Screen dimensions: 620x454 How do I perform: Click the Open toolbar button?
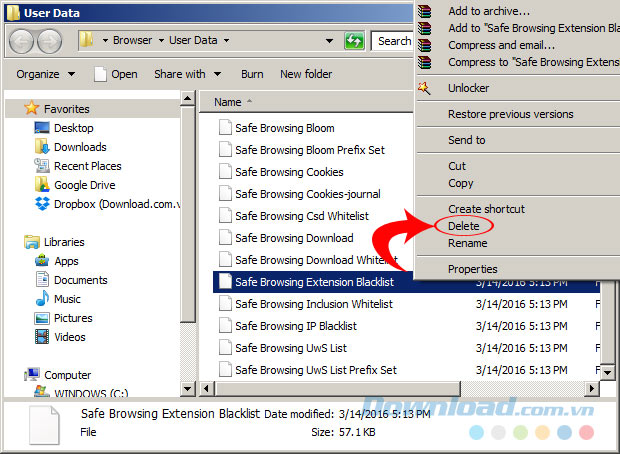[116, 74]
